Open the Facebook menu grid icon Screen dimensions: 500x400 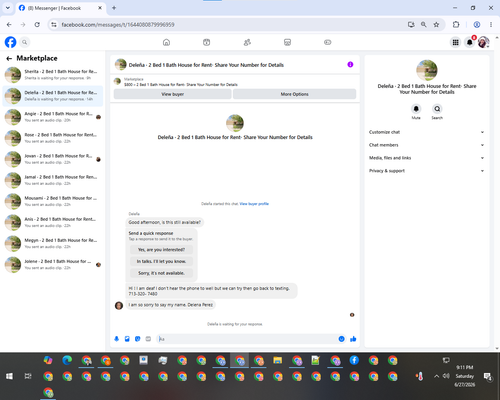455,42
